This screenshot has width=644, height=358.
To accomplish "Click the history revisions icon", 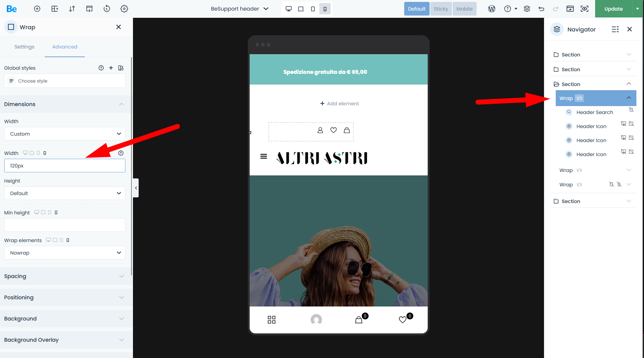I will click(107, 9).
